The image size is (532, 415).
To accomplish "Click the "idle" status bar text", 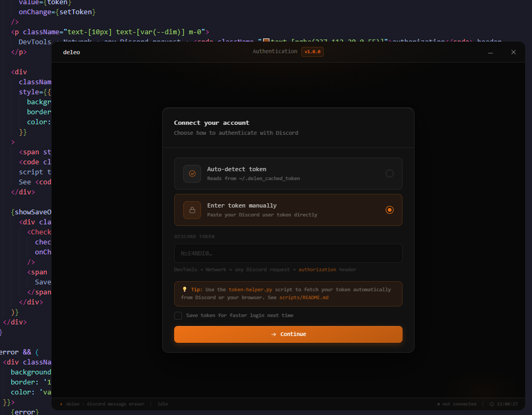I will pyautogui.click(x=163, y=404).
